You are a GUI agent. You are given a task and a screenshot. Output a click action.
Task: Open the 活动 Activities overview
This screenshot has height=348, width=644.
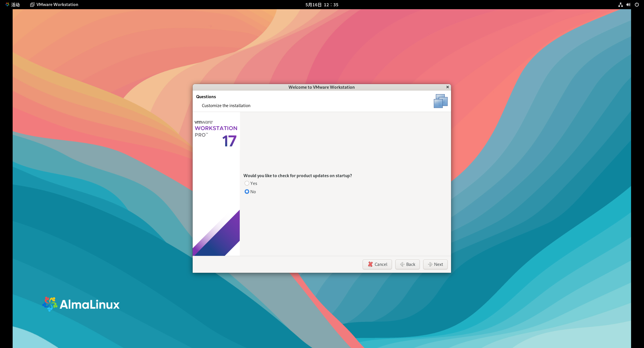pos(13,5)
